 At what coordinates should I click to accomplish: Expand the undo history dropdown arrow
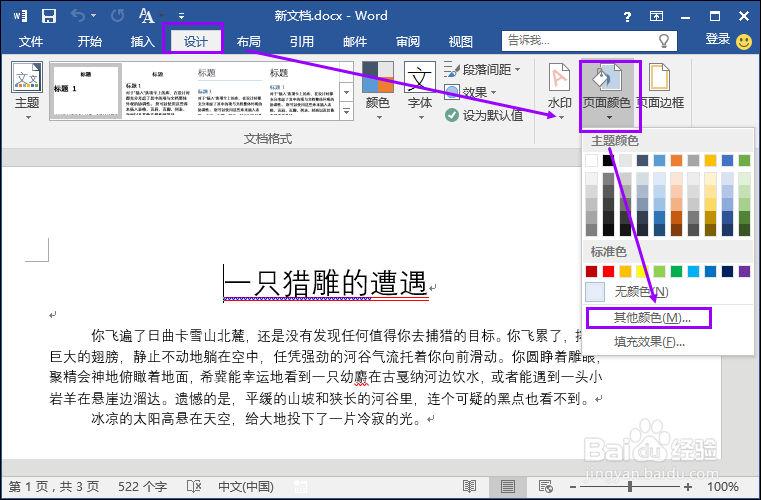click(93, 16)
